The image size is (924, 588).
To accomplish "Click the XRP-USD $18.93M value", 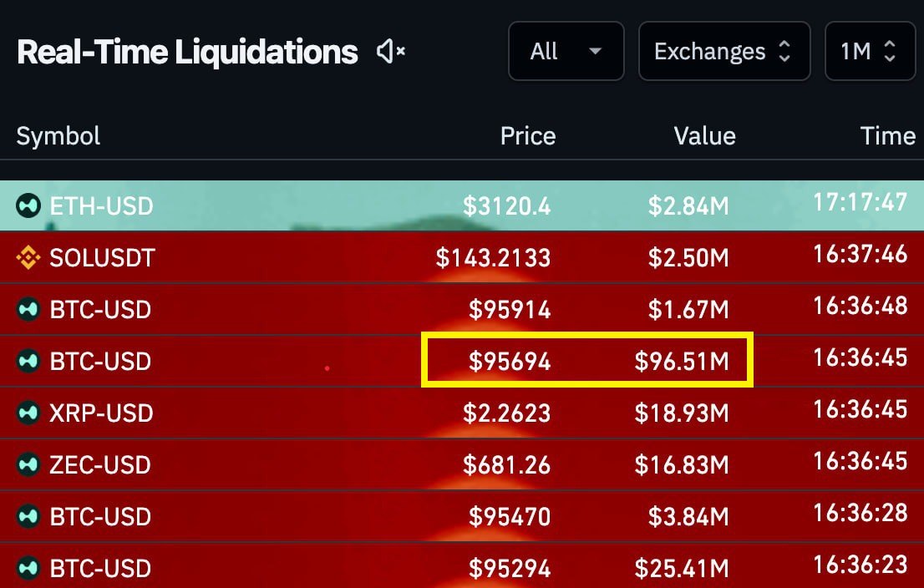I will pyautogui.click(x=681, y=413).
